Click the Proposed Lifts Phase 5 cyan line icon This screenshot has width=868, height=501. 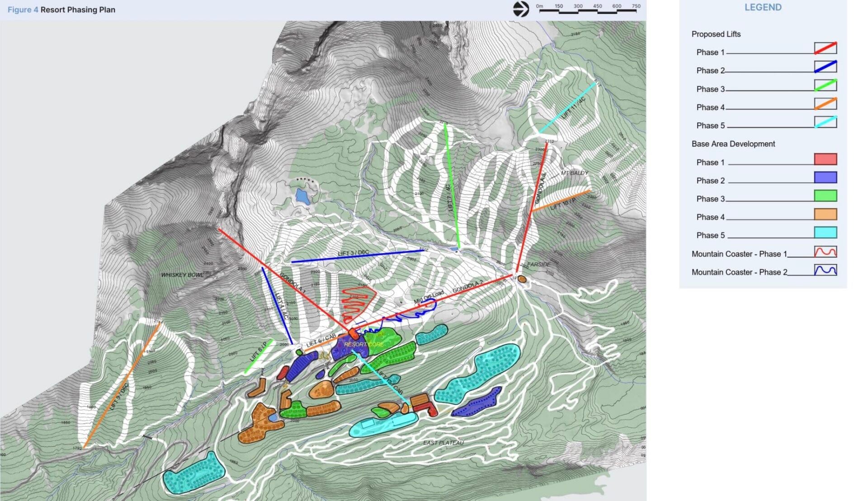click(x=825, y=122)
